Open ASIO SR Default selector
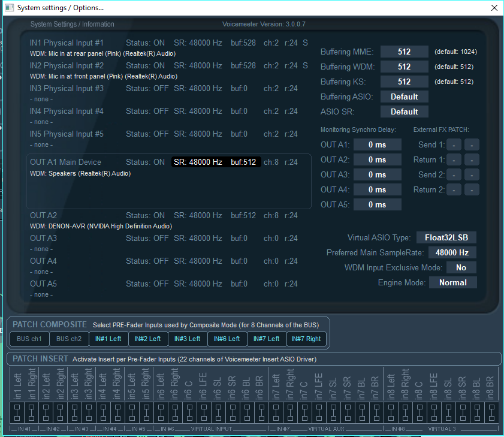 pyautogui.click(x=404, y=111)
